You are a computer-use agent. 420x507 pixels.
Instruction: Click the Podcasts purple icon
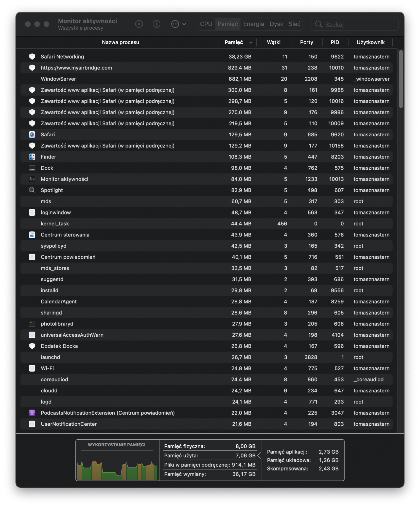32,413
